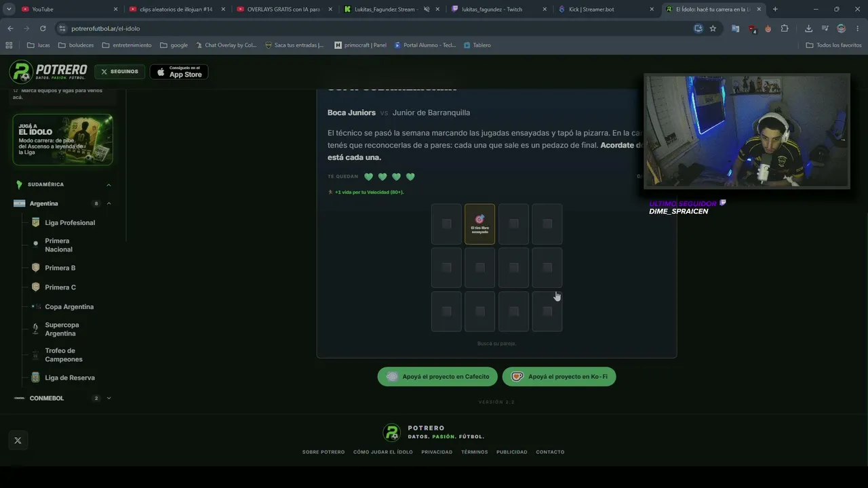Click the Primera B shield icon
This screenshot has width=868, height=488.
(x=36, y=268)
